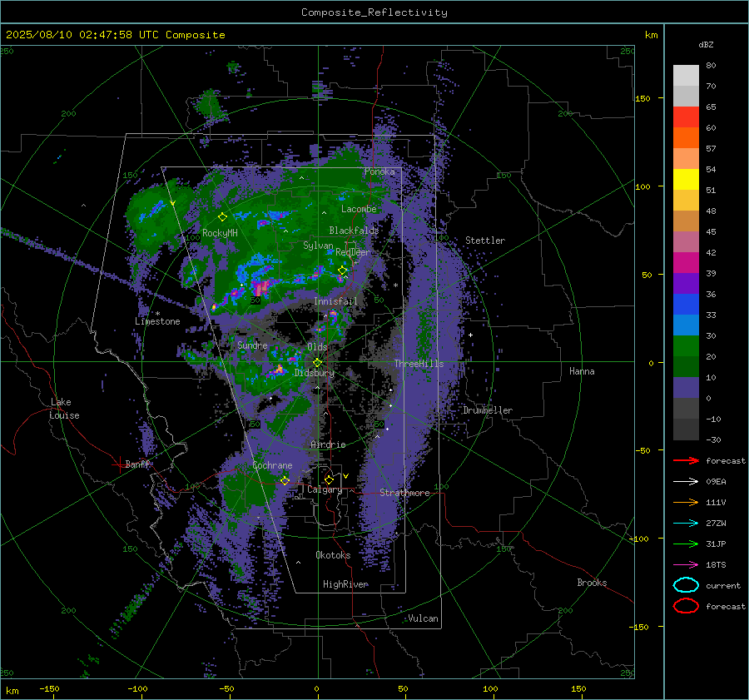This screenshot has width=749, height=700.
Task: Click the Didsbury label
Action: 314,373
